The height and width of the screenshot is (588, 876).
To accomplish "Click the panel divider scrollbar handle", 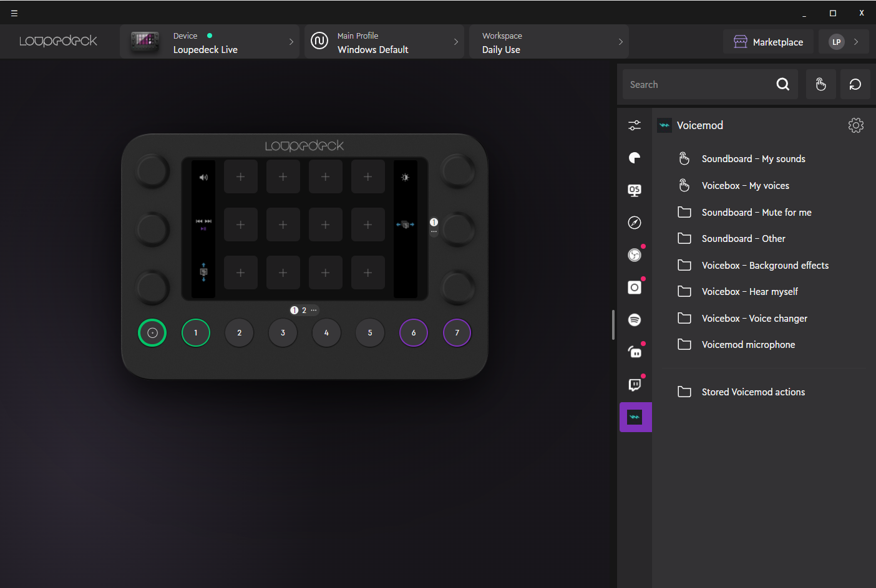I will tap(613, 325).
